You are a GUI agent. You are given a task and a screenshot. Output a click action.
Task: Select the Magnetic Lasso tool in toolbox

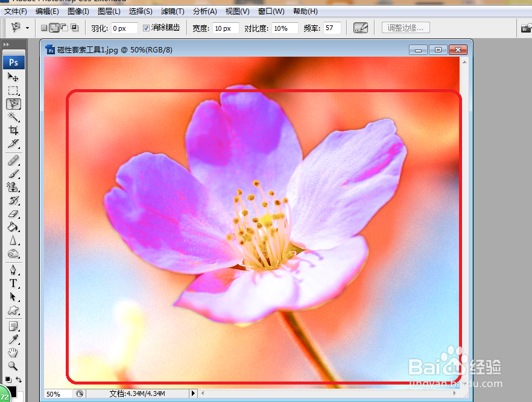point(13,104)
